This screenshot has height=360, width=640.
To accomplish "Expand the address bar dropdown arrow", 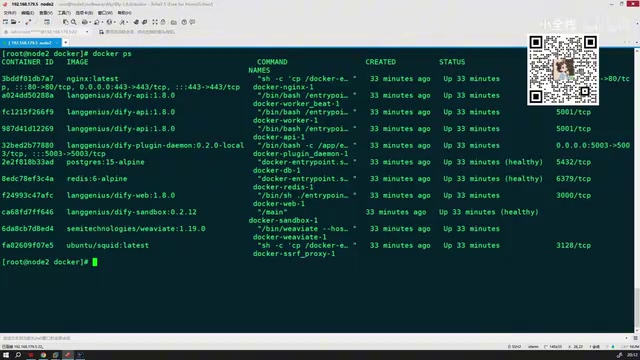I will pos(87,32).
